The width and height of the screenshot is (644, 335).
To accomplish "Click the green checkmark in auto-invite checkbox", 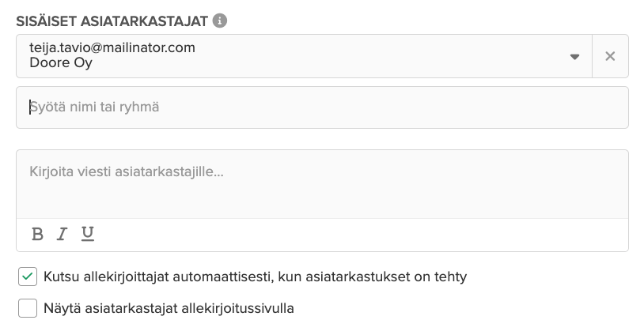I will pos(28,277).
